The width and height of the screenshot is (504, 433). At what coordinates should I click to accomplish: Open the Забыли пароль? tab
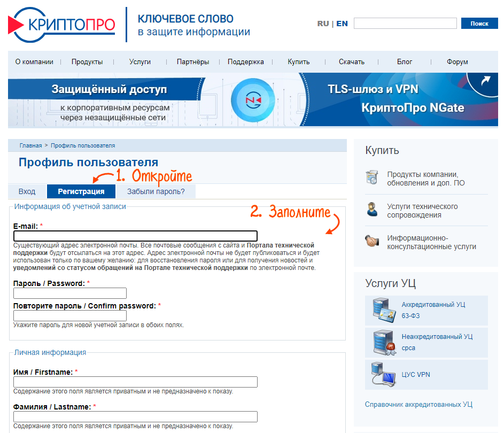[156, 191]
